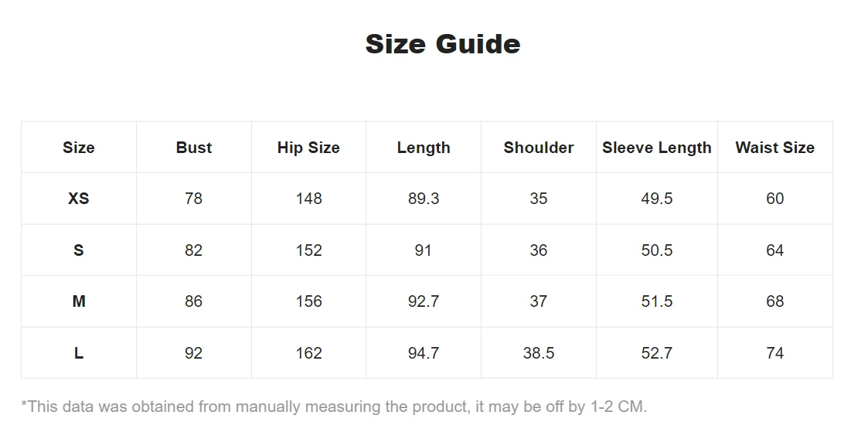Click the sleeve length value 49.5
This screenshot has height=439, width=868.
pyautogui.click(x=656, y=199)
